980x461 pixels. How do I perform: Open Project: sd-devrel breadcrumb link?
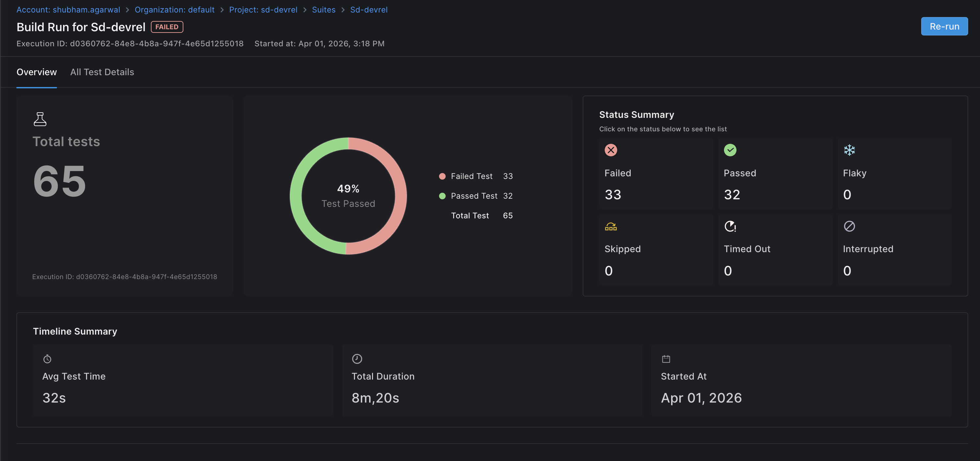point(263,10)
